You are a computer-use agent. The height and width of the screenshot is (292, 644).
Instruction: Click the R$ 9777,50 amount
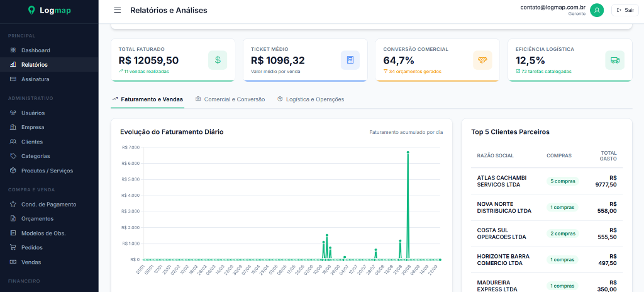pyautogui.click(x=606, y=181)
